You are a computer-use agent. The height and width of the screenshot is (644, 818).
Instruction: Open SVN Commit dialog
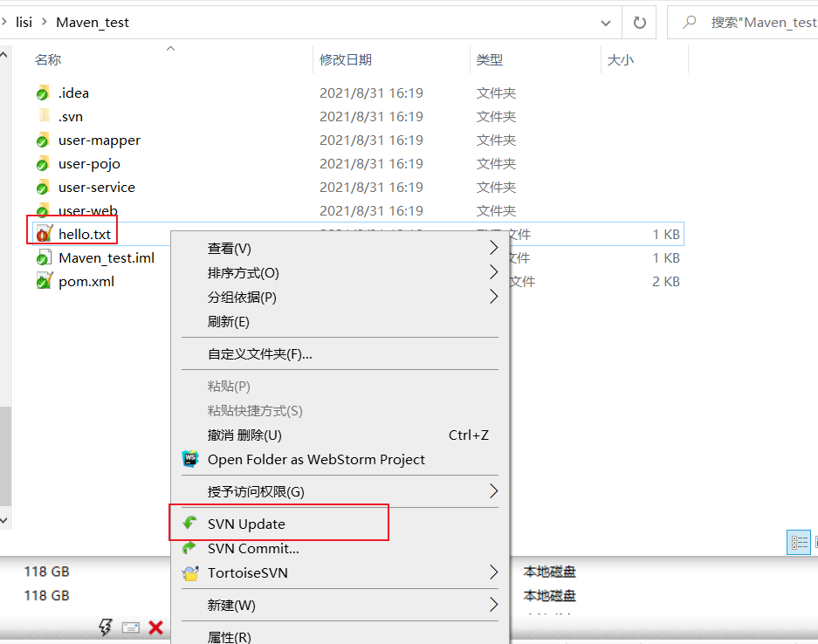[254, 549]
